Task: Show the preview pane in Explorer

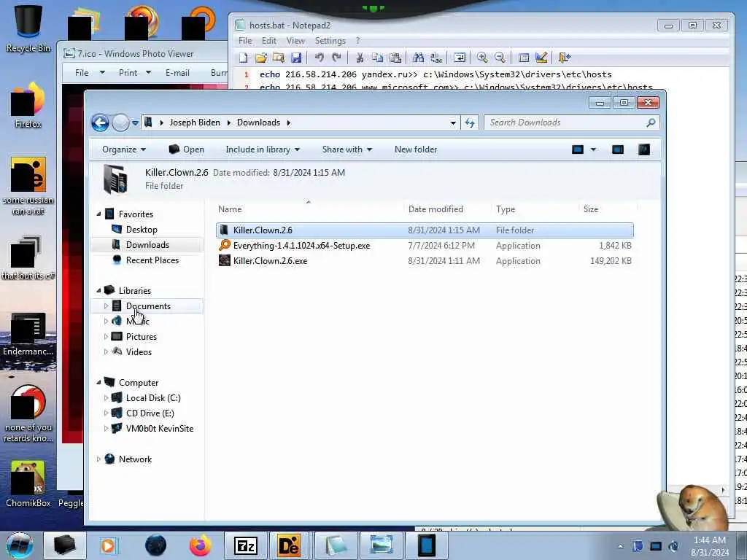Action: pyautogui.click(x=618, y=149)
